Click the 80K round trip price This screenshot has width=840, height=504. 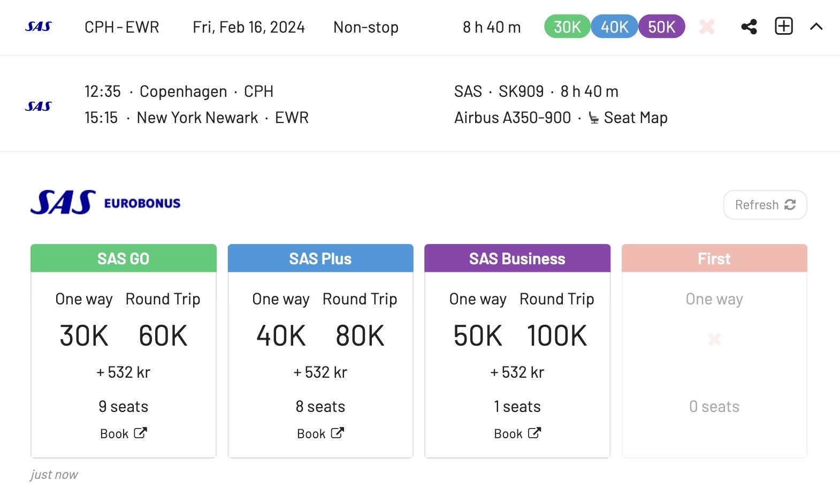[360, 336]
